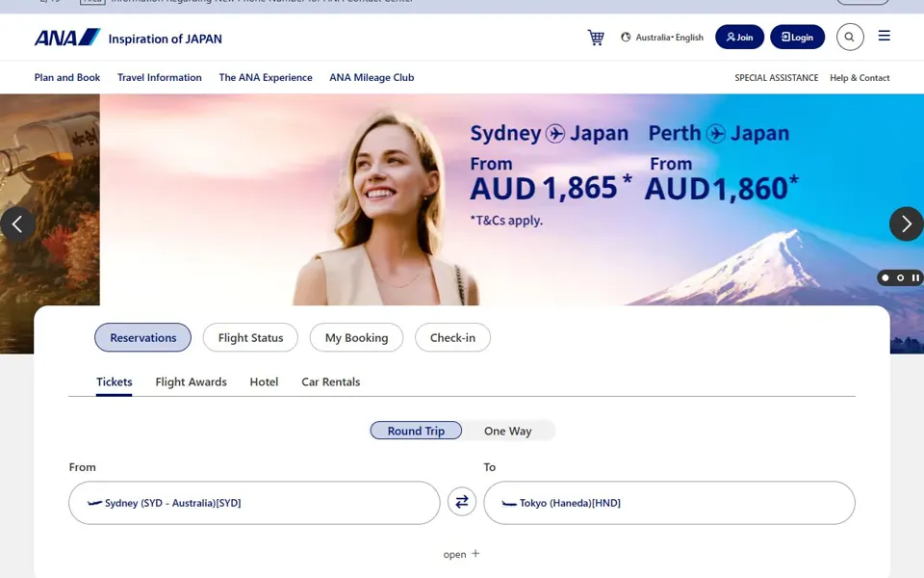Click the To field Tokyo (Haneda)
This screenshot has height=578, width=924.
point(670,503)
